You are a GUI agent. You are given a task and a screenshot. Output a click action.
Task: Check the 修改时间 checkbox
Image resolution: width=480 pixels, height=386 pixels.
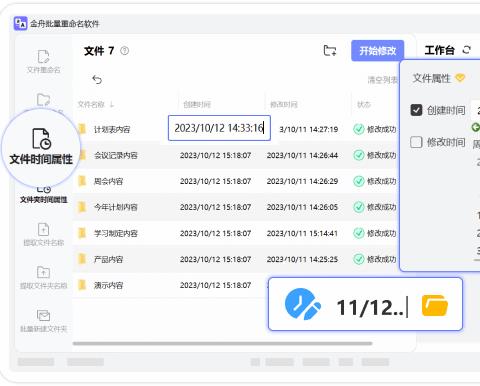[416, 142]
